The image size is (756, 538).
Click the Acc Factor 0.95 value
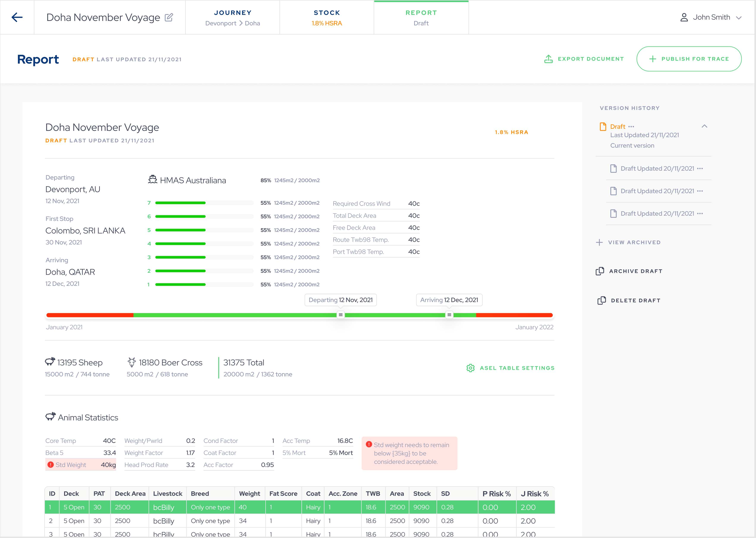point(267,465)
